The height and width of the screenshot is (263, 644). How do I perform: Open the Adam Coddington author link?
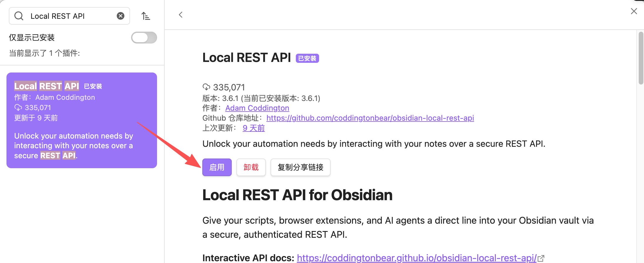pos(257,108)
